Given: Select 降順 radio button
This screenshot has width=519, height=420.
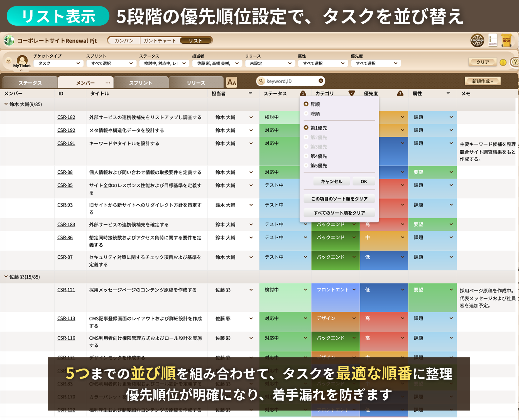Looking at the screenshot, I should pyautogui.click(x=306, y=114).
